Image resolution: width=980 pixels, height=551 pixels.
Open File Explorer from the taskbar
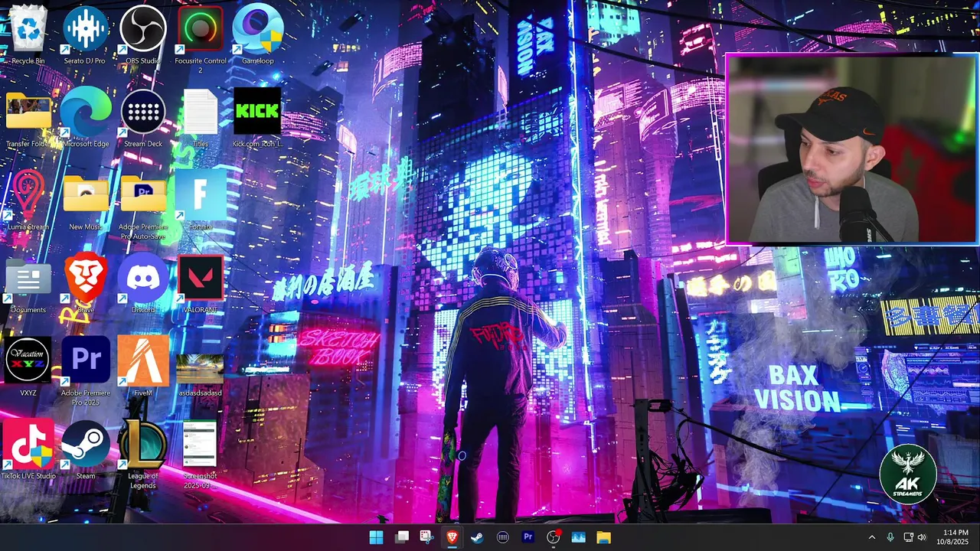click(603, 537)
